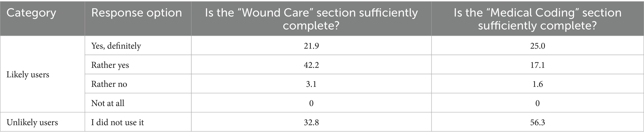Click the "Likely users" category cell
Viewport: 644px width, 137px height.
(28, 75)
